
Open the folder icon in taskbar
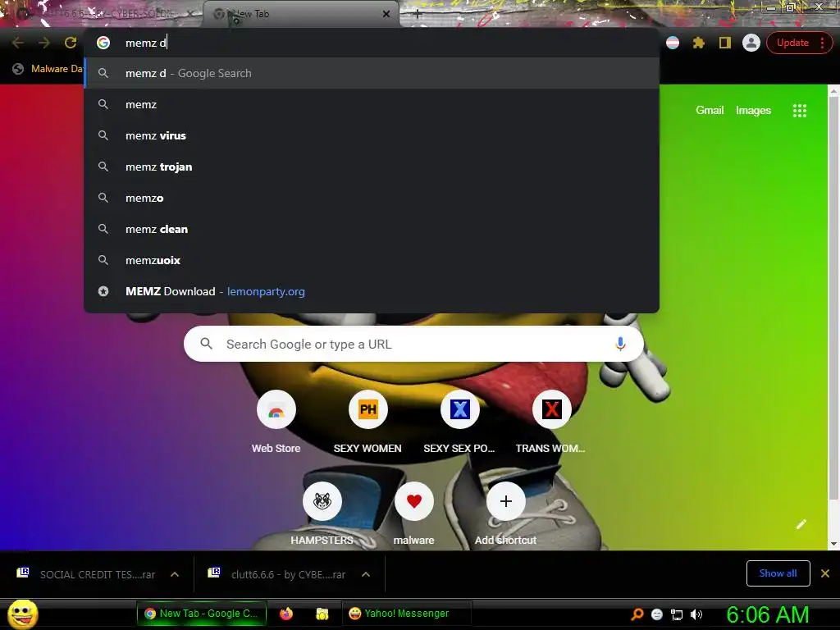tap(322, 614)
